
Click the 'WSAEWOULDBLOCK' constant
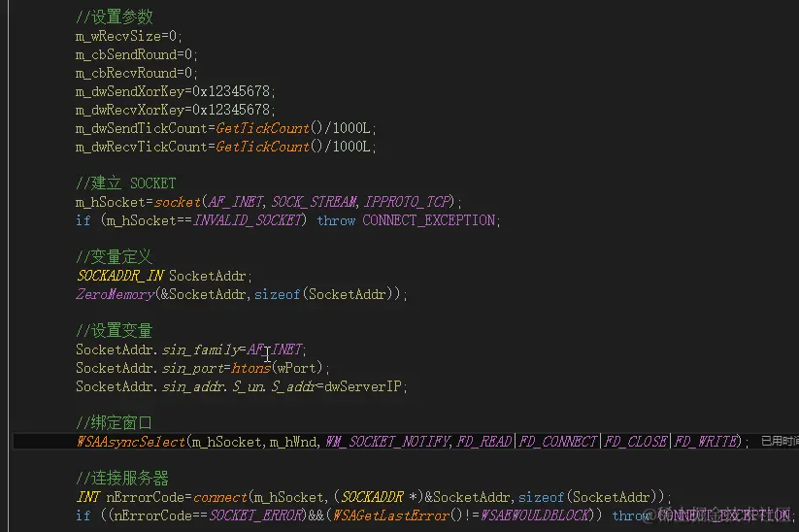(x=535, y=515)
